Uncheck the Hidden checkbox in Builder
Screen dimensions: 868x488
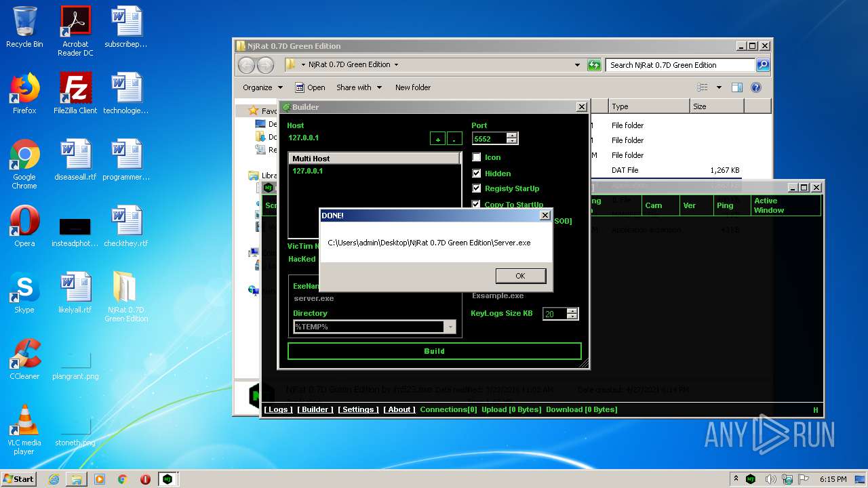pos(477,174)
